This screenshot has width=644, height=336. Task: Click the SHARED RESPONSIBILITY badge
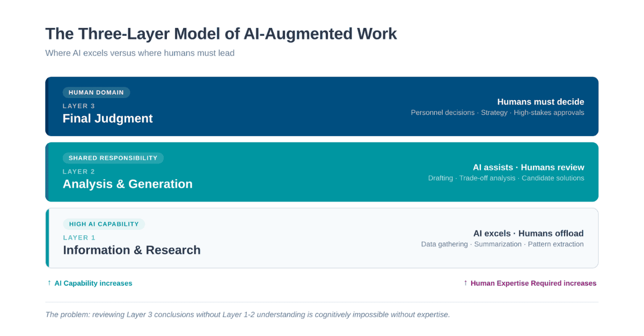tap(113, 158)
